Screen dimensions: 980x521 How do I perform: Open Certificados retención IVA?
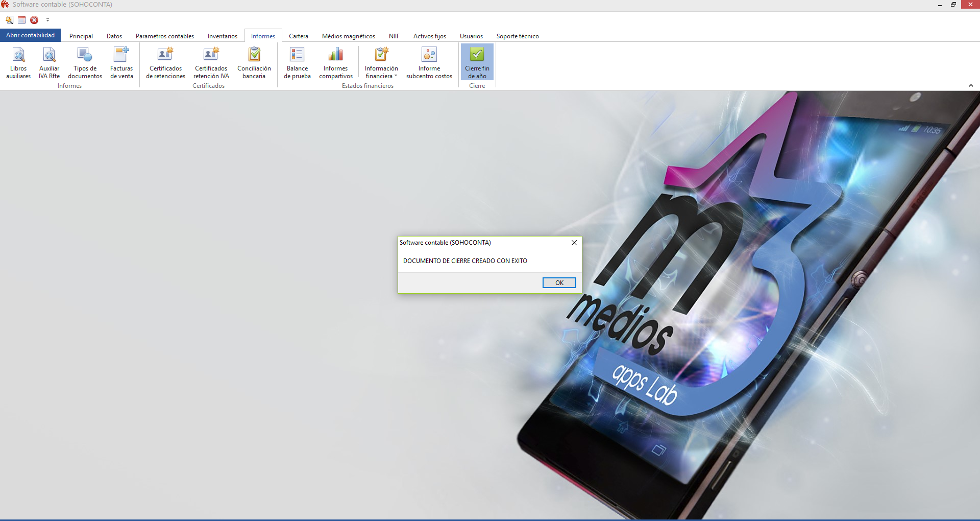tap(211, 62)
